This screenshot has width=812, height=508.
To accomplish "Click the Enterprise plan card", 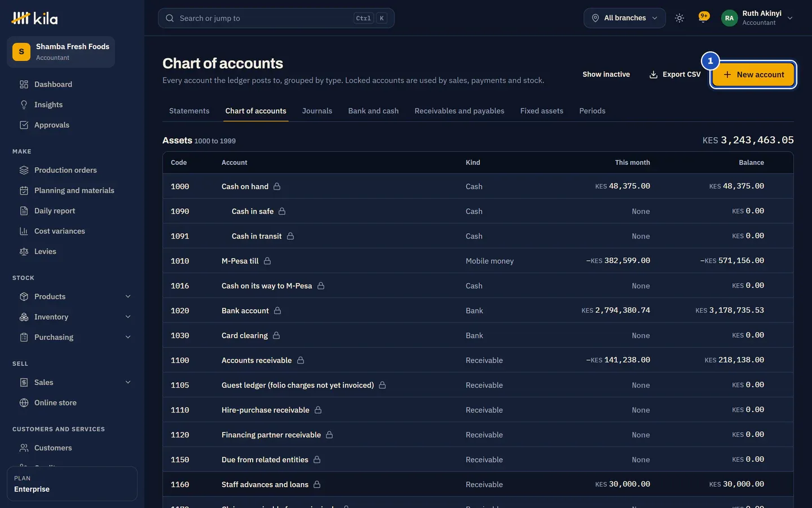I will [72, 484].
